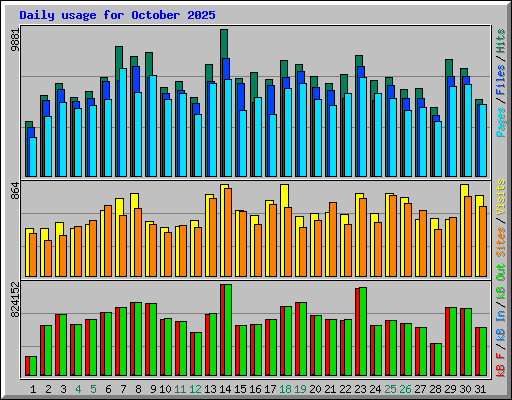Click day 17 on the date axis

[270, 389]
